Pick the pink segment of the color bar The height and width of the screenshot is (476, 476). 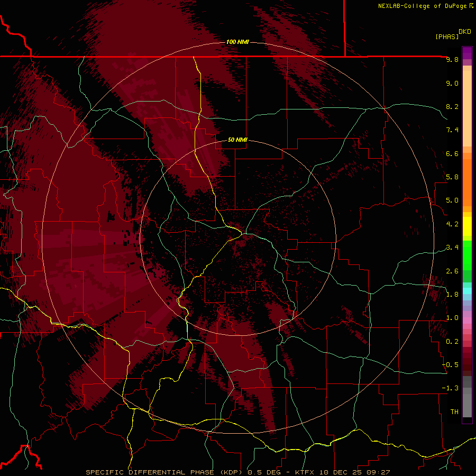467,320
